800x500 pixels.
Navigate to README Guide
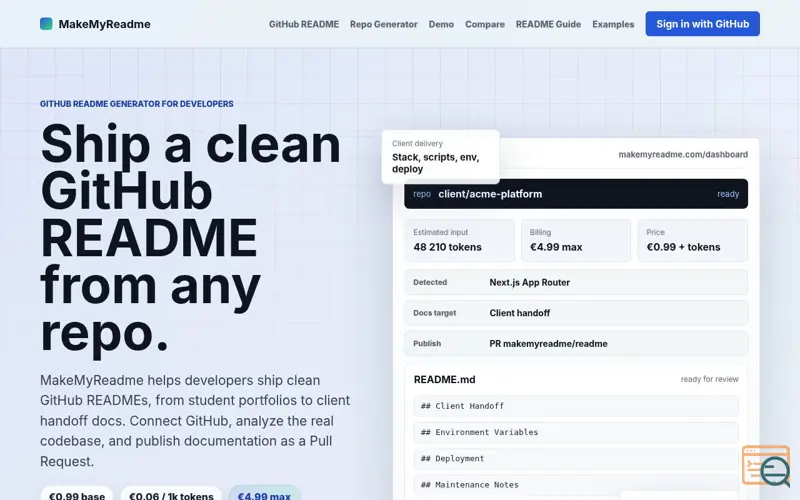coord(548,24)
